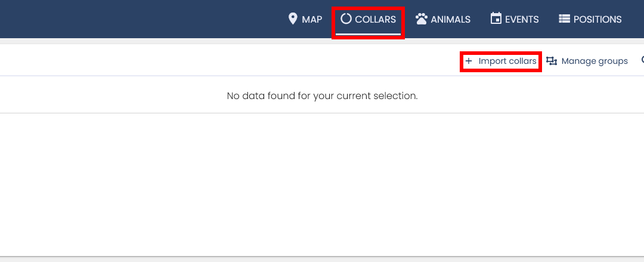
Task: Click the partially visible search icon
Action: [x=642, y=60]
